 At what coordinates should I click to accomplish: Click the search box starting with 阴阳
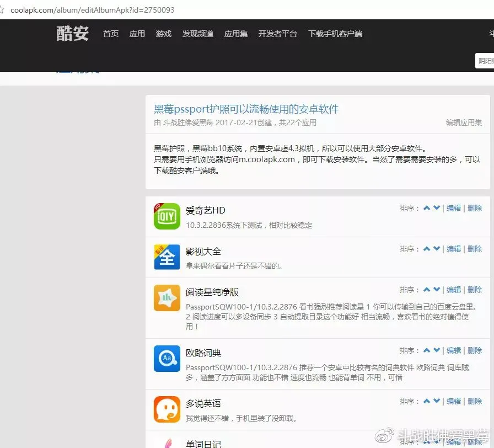(x=485, y=61)
